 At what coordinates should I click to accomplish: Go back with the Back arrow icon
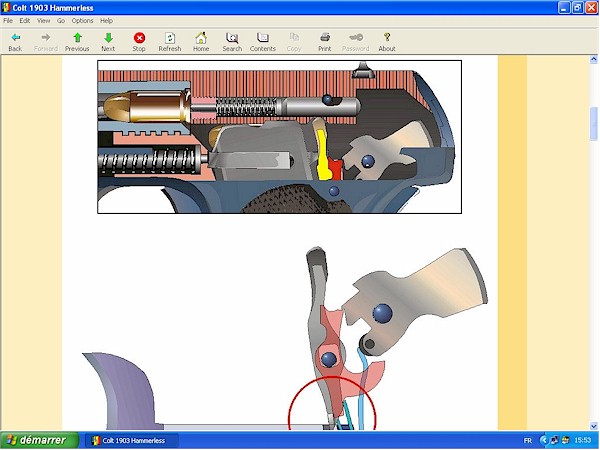[15, 38]
